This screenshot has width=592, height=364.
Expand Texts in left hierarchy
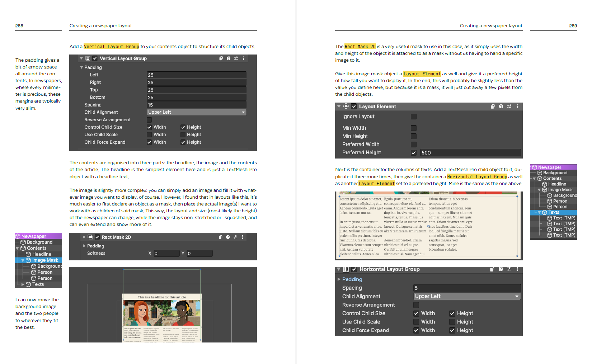coord(23,284)
